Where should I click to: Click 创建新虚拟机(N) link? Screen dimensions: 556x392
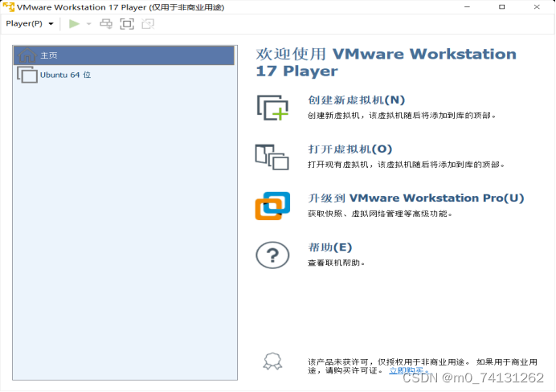click(x=357, y=100)
